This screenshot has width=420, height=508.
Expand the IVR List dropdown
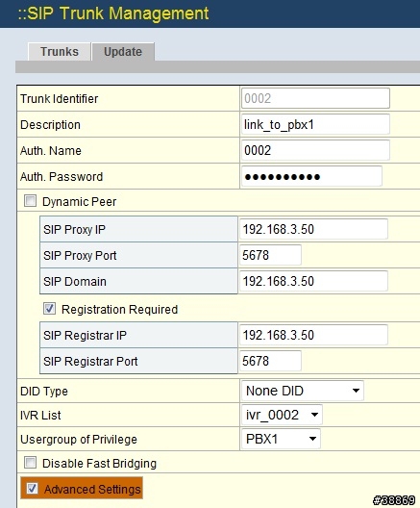click(x=282, y=415)
